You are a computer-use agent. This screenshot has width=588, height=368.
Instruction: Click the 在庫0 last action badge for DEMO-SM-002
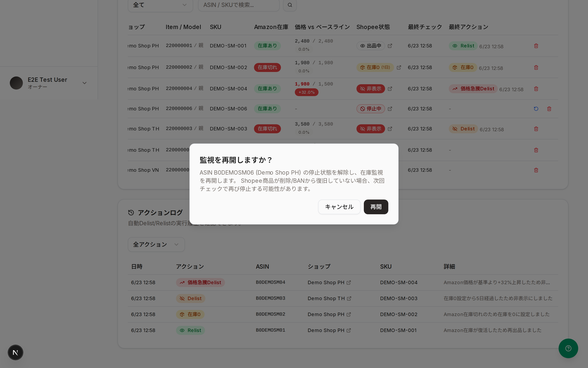click(x=463, y=67)
